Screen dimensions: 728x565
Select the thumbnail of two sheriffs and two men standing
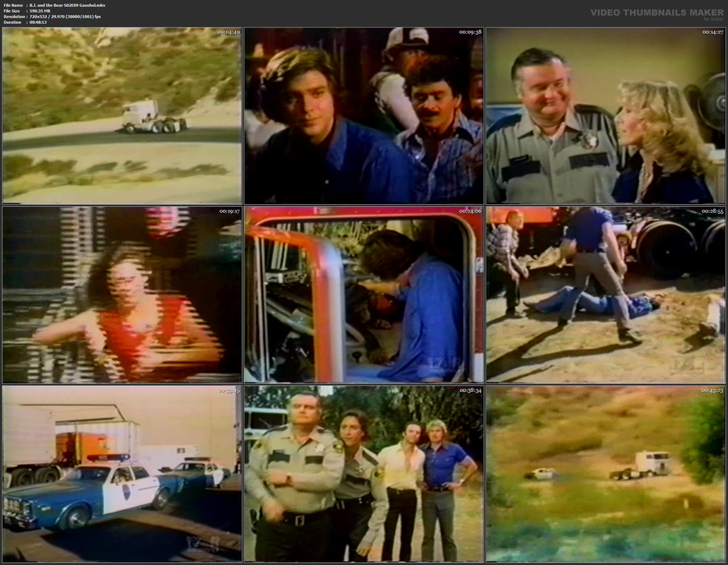[364, 474]
